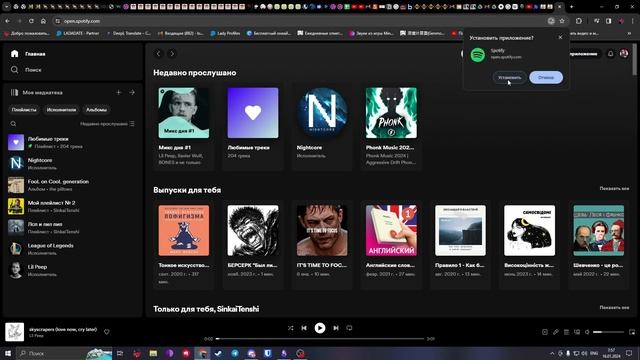The height and width of the screenshot is (360, 640).
Task: Click Установить in the install prompt
Action: (x=509, y=78)
